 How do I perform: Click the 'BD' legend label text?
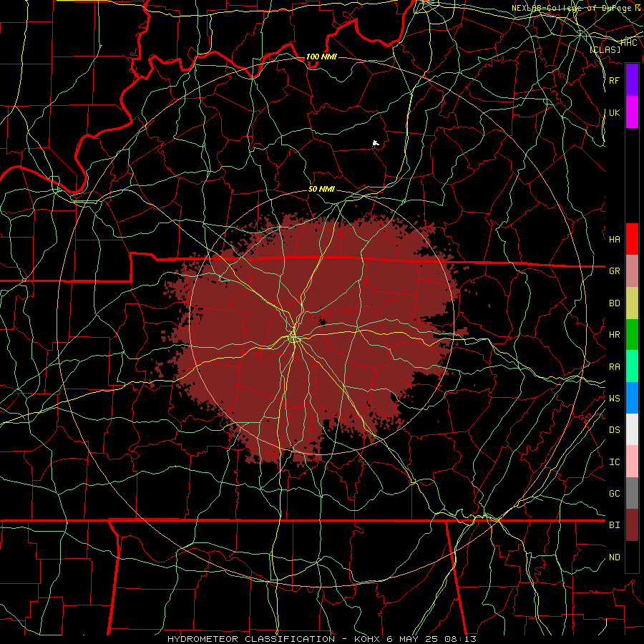614,303
